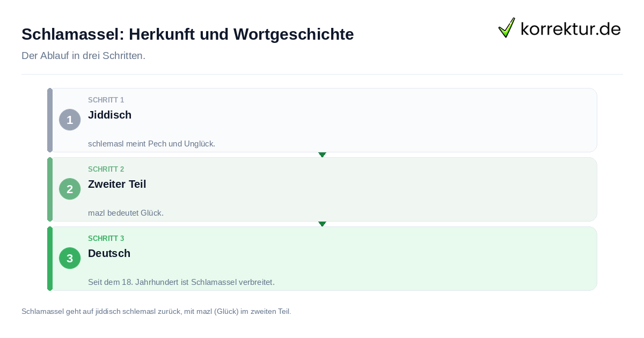Click the subtitle 'Der Ablauf in drei Schritten.'
The height and width of the screenshot is (338, 644).
83,56
